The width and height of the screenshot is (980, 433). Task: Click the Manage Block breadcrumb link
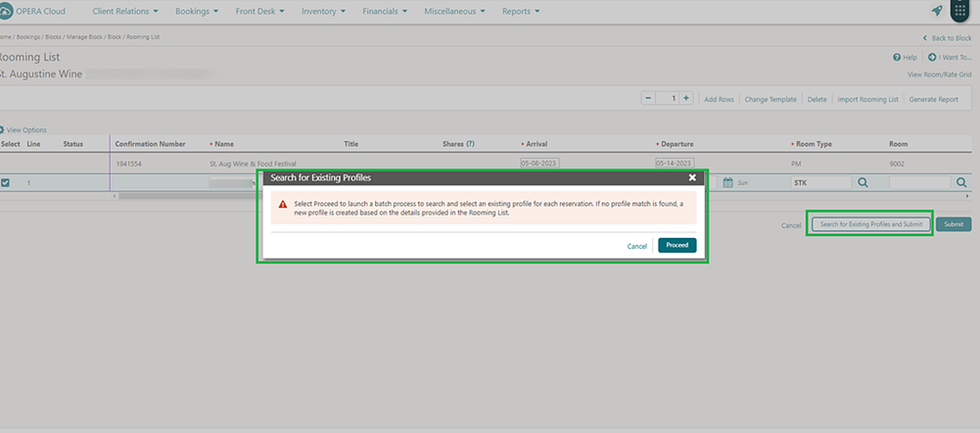[x=84, y=37]
